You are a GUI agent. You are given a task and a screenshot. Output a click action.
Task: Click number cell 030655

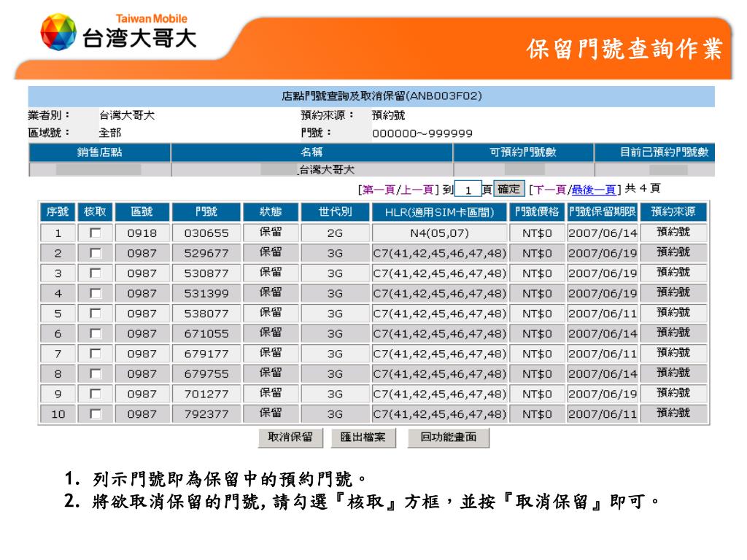pyautogui.click(x=206, y=233)
